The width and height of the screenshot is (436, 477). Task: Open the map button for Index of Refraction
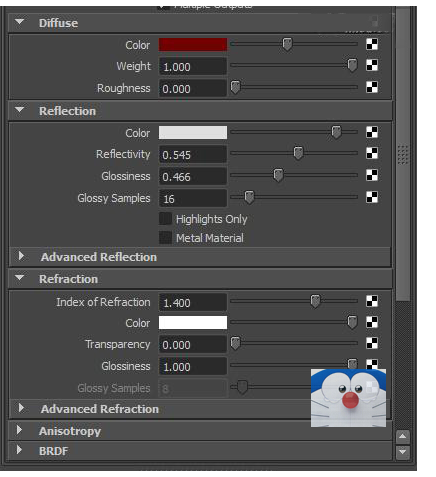pos(372,301)
